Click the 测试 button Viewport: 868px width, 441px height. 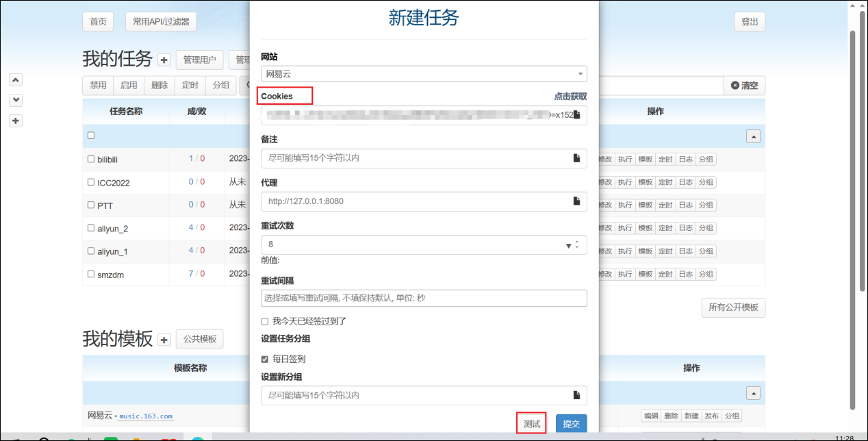click(x=531, y=424)
